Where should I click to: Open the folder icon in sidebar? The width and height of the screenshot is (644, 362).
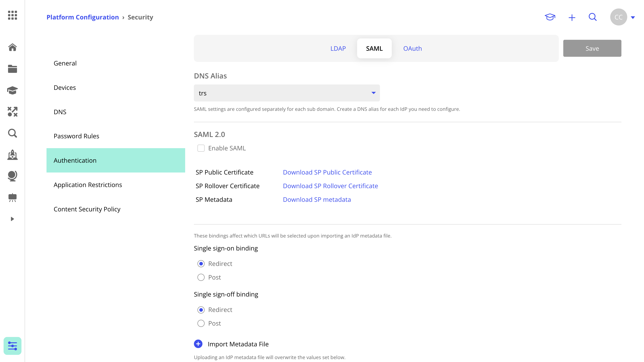click(x=12, y=69)
